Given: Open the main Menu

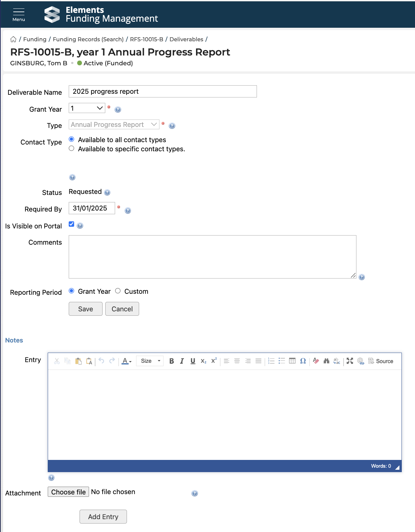Looking at the screenshot, I should pyautogui.click(x=19, y=15).
